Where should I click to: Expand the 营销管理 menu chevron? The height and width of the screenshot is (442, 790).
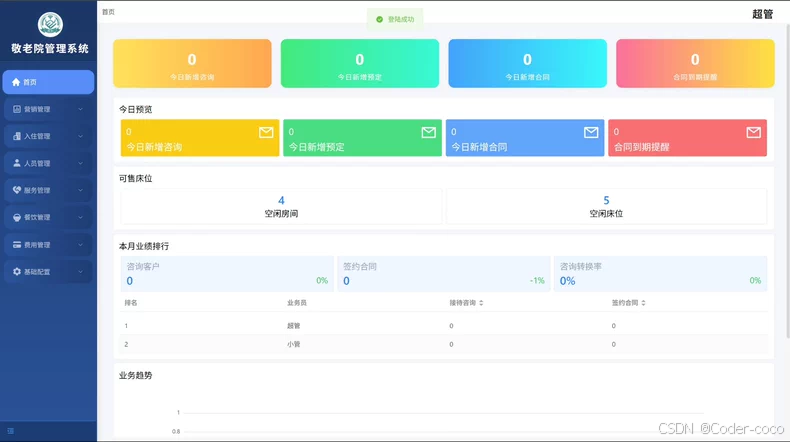[80, 109]
